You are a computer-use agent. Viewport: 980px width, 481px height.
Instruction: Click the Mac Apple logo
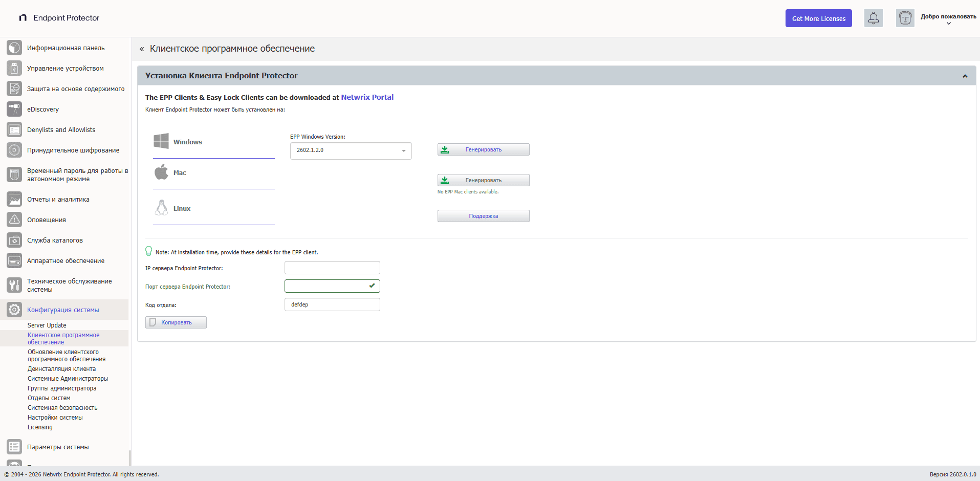point(161,172)
